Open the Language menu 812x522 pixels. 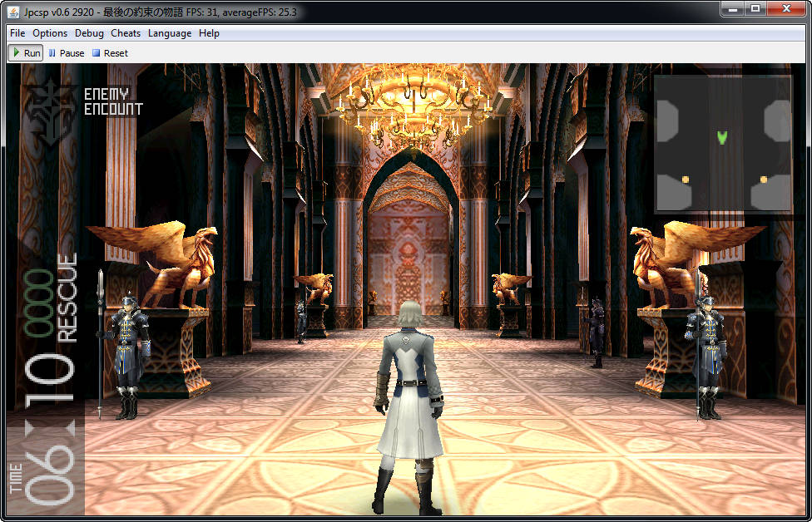tap(170, 33)
